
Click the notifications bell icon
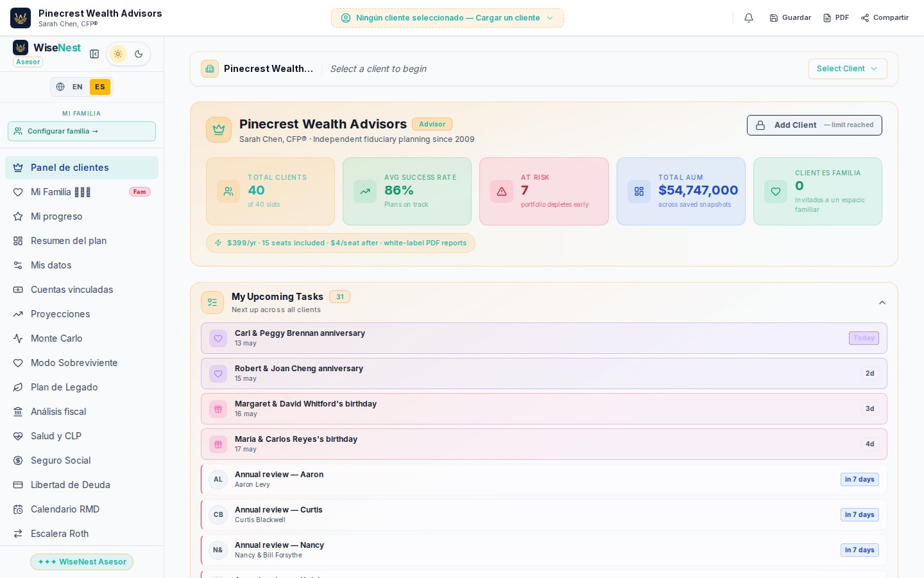[x=748, y=18]
